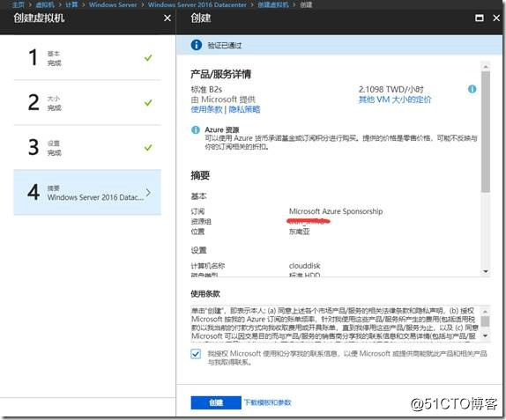Image resolution: width=506 pixels, height=420 pixels.
Task: Open Windows Server 2016 Datacenter breadcrumb
Action: pos(197,4)
